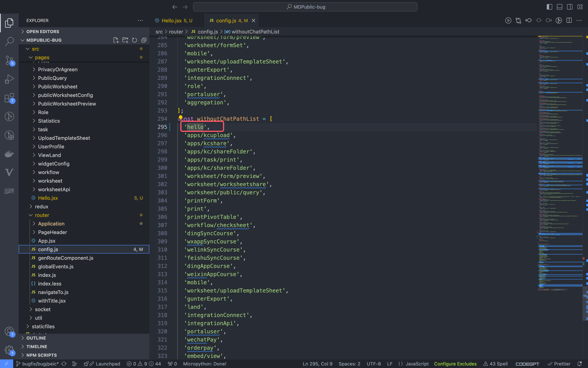Toggle Primary Side Bar visibility
Screen dimensions: 588x368
click(549, 7)
